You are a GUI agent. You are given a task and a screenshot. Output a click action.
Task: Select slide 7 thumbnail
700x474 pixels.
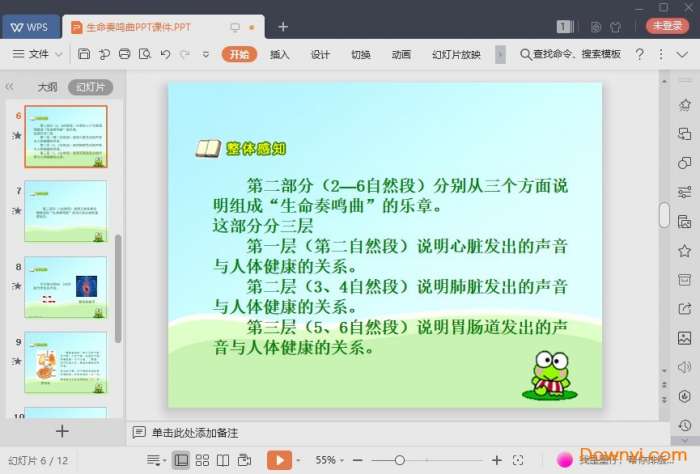[x=66, y=211]
